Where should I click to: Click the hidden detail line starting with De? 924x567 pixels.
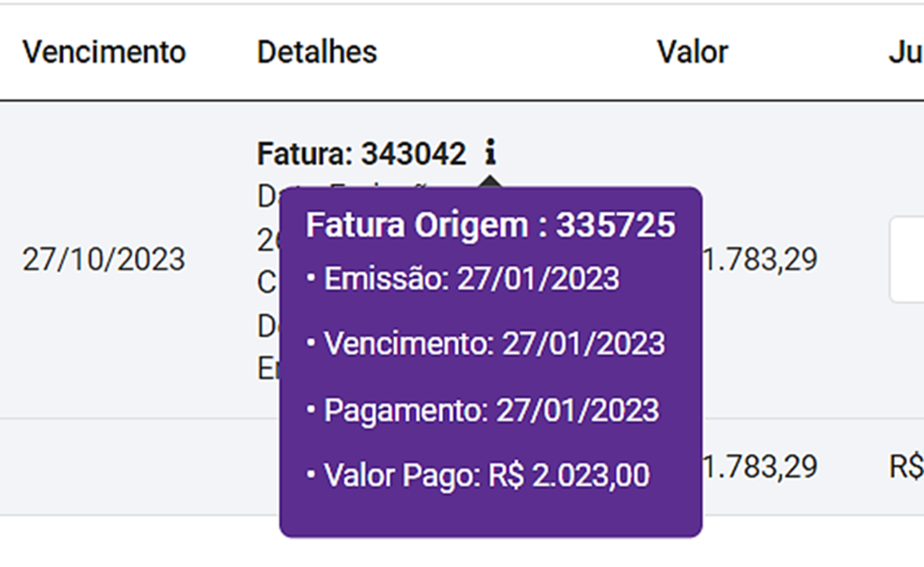[268, 326]
